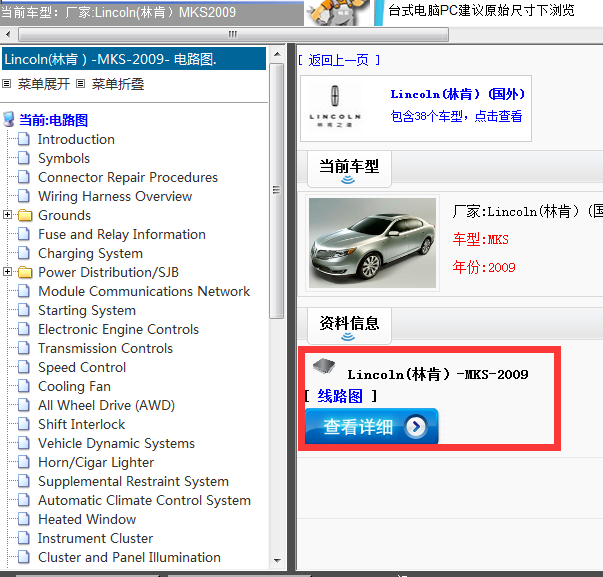Open Supplemental Restraint System
This screenshot has width=603, height=577.
[133, 481]
